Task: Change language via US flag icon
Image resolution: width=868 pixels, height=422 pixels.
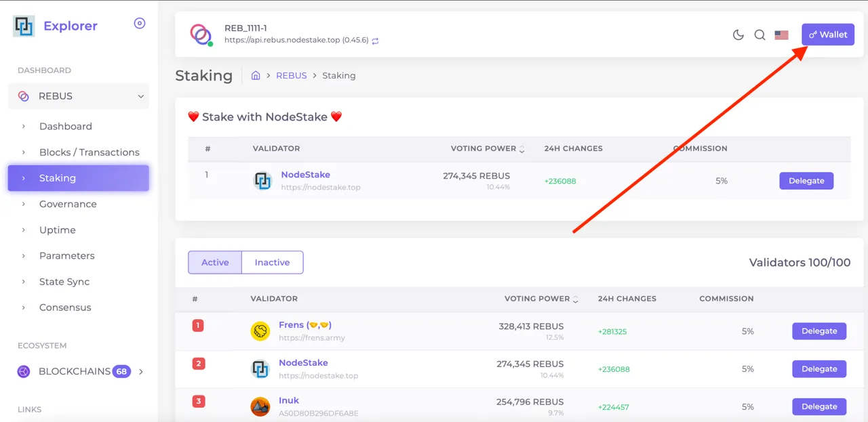Action: 781,35
